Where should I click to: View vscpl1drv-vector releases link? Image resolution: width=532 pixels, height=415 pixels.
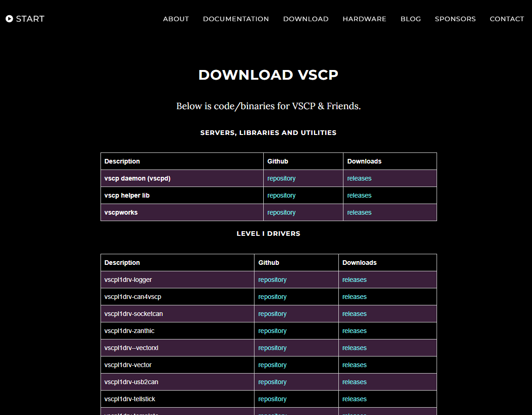(x=354, y=365)
